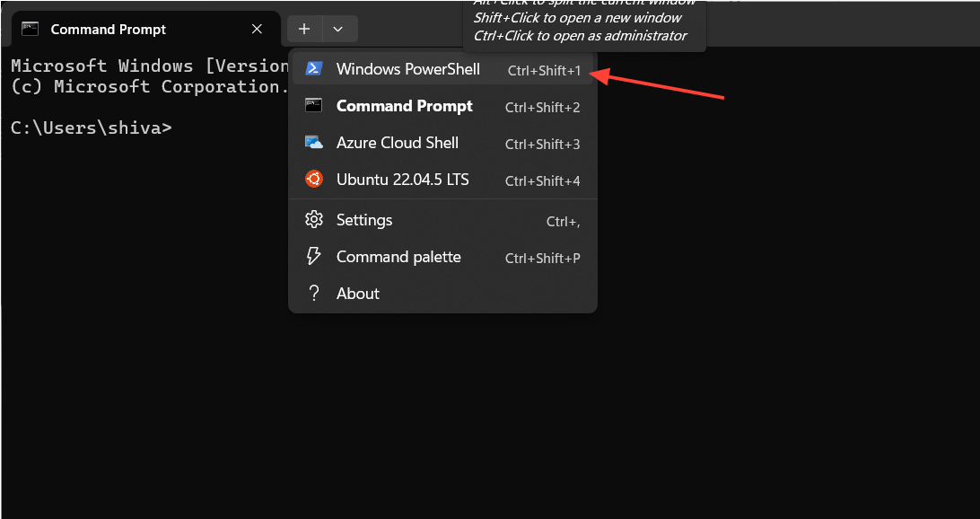Open the Command palette entry
This screenshot has width=980, height=519.
click(x=398, y=257)
